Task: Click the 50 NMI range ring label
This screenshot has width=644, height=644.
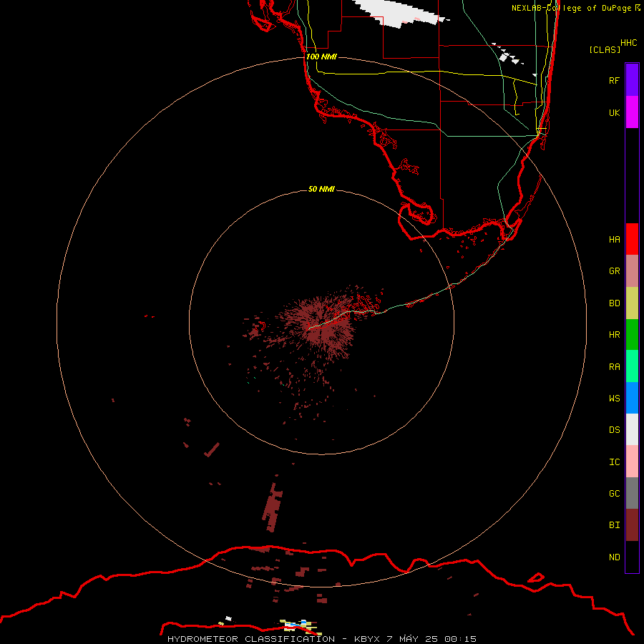Action: pyautogui.click(x=321, y=189)
